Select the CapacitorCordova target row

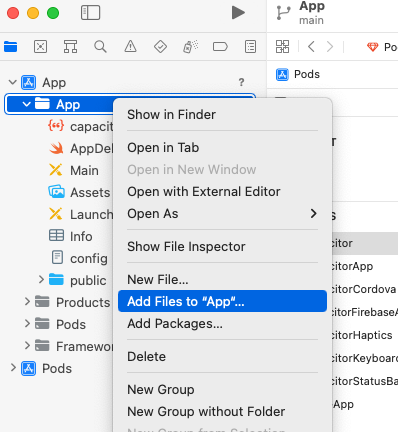[x=365, y=289]
